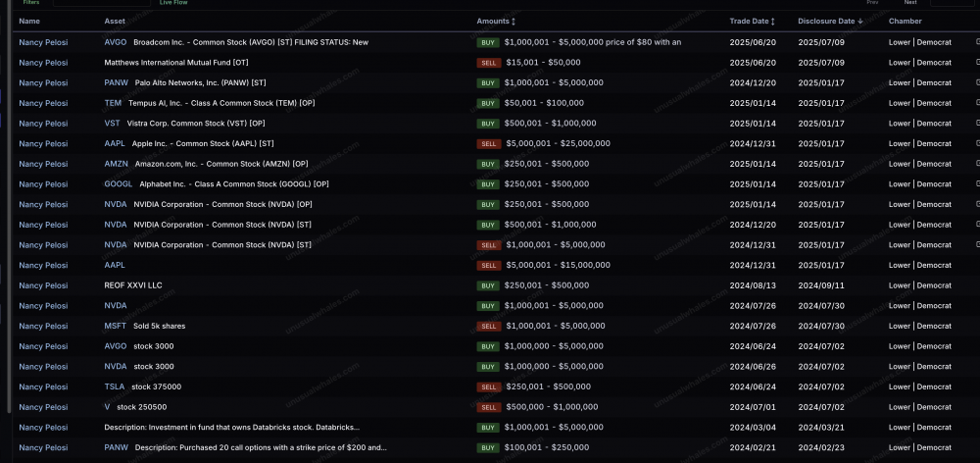Image resolution: width=980 pixels, height=463 pixels.
Task: Sort table by Amounts column arrows
Action: [x=514, y=21]
